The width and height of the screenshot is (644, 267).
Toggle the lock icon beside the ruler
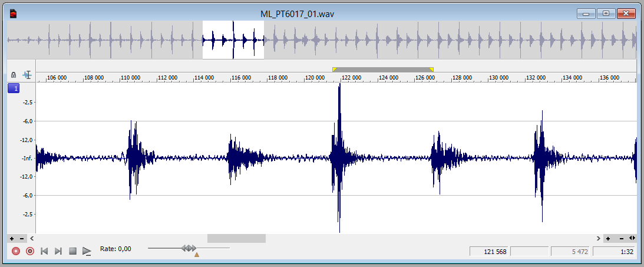(x=14, y=75)
